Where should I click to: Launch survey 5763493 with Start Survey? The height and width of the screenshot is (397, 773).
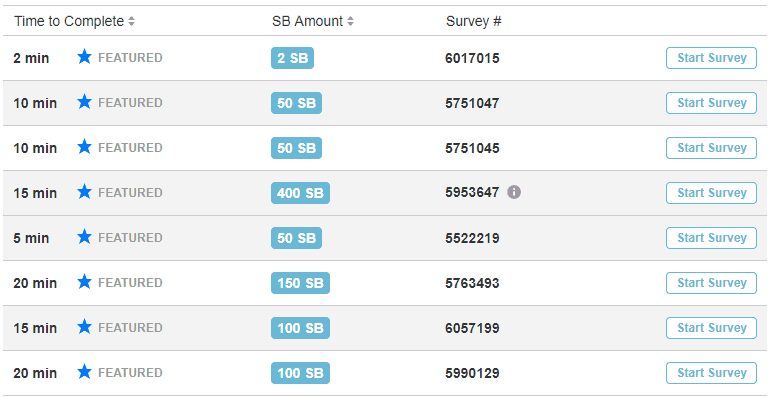coord(711,283)
